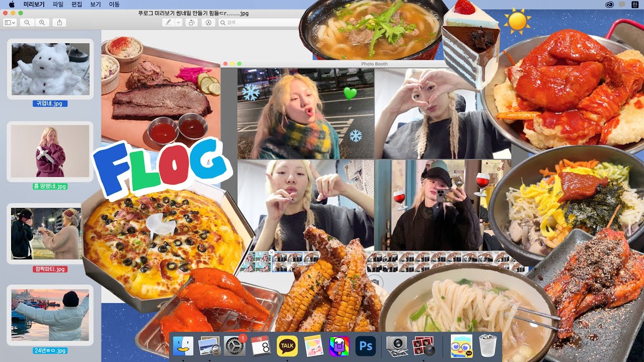Select the braids finger pose photo
This screenshot has height=362, width=644.
[305, 205]
